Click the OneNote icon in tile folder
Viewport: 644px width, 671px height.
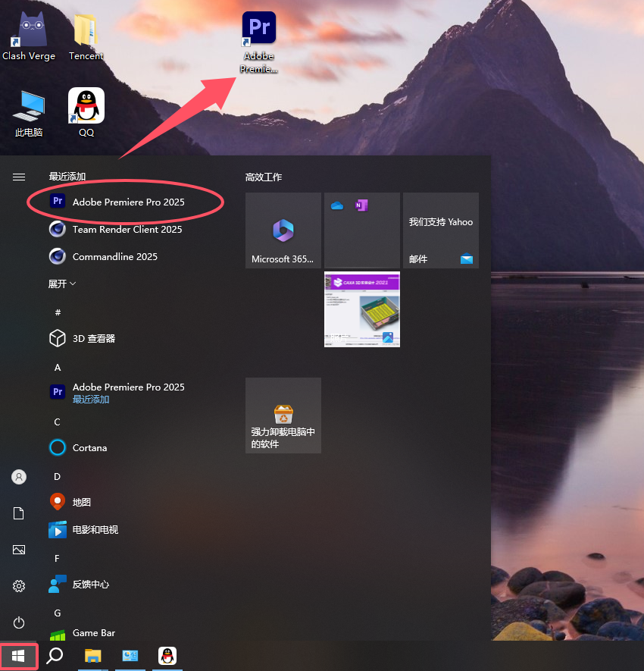361,205
